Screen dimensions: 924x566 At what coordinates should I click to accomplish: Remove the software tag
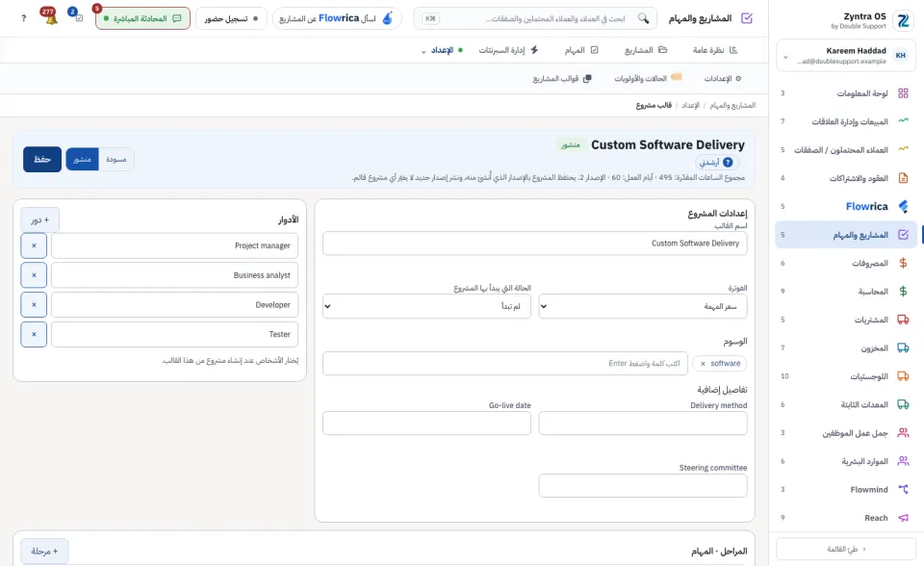703,364
